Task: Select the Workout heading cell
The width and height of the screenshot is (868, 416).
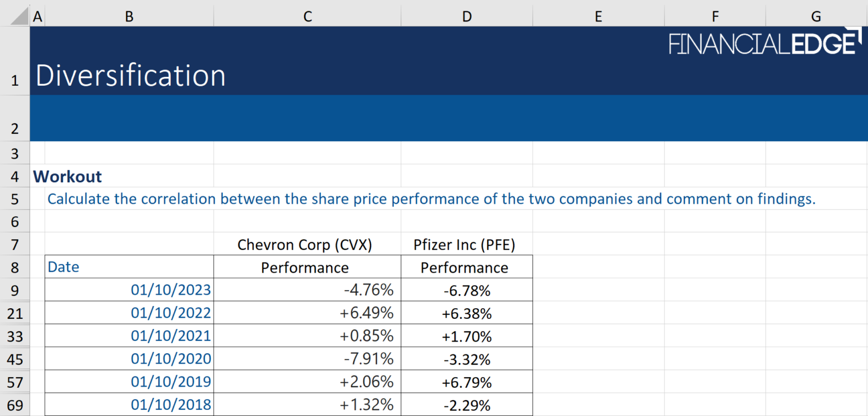Action: 67,176
